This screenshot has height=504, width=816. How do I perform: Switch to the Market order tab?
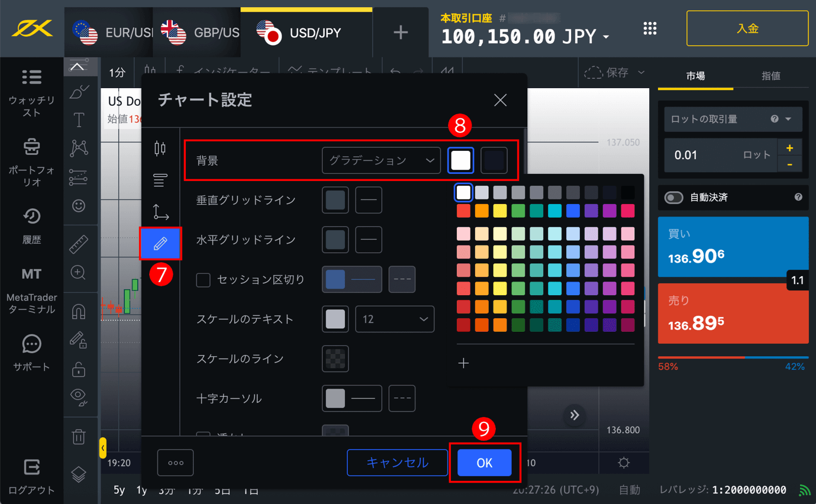(695, 76)
